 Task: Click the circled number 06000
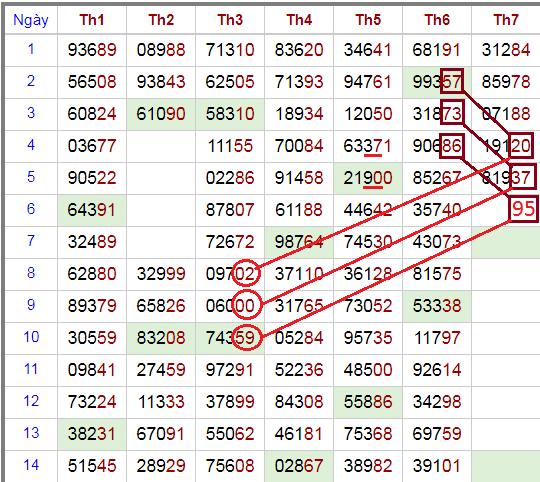[x=230, y=306]
